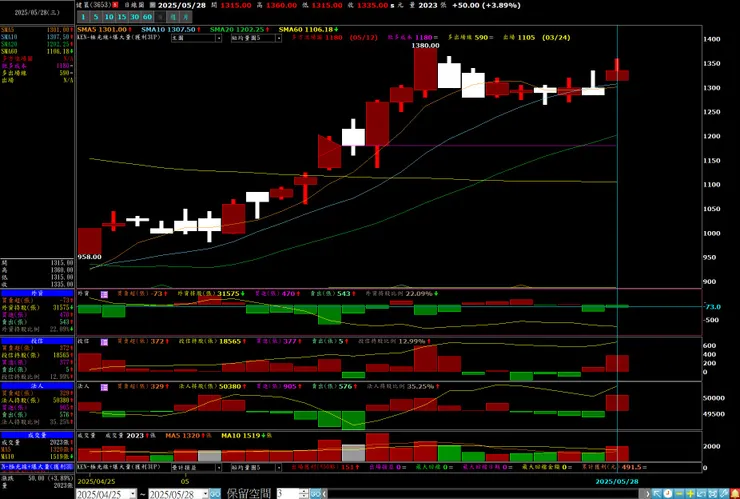740x499 pixels.
Task: Switch to the 10-minute timeframe button
Action: (x=109, y=17)
